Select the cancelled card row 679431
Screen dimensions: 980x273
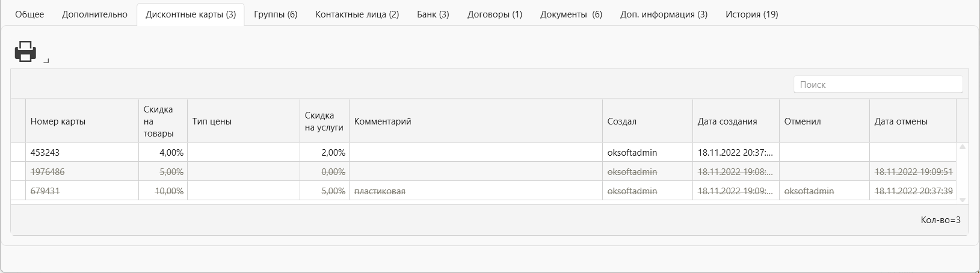pos(484,191)
